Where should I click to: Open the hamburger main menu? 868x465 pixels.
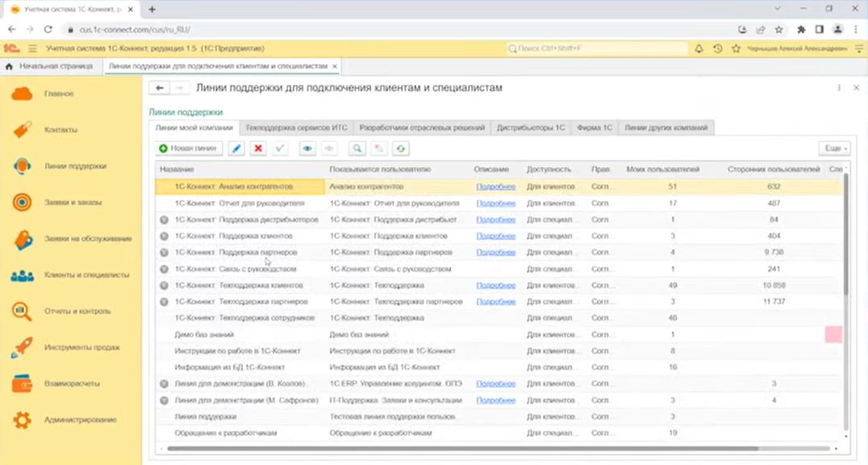click(32, 49)
